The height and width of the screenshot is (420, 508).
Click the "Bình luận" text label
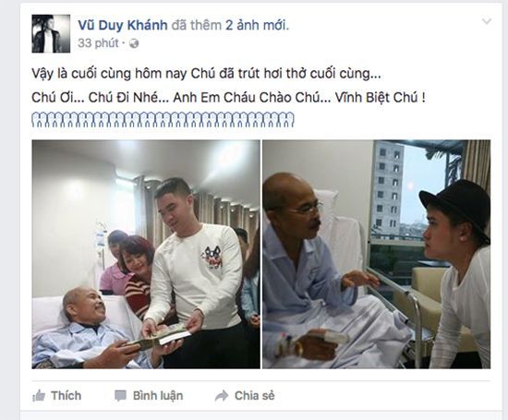click(158, 396)
